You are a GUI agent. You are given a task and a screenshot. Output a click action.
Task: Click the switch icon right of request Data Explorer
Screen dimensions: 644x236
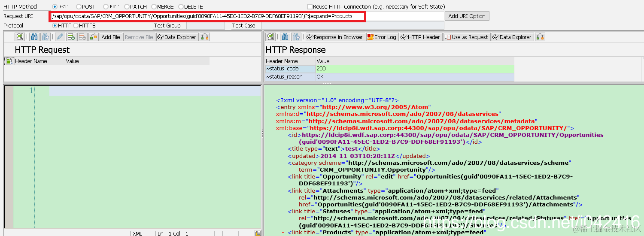(x=205, y=37)
